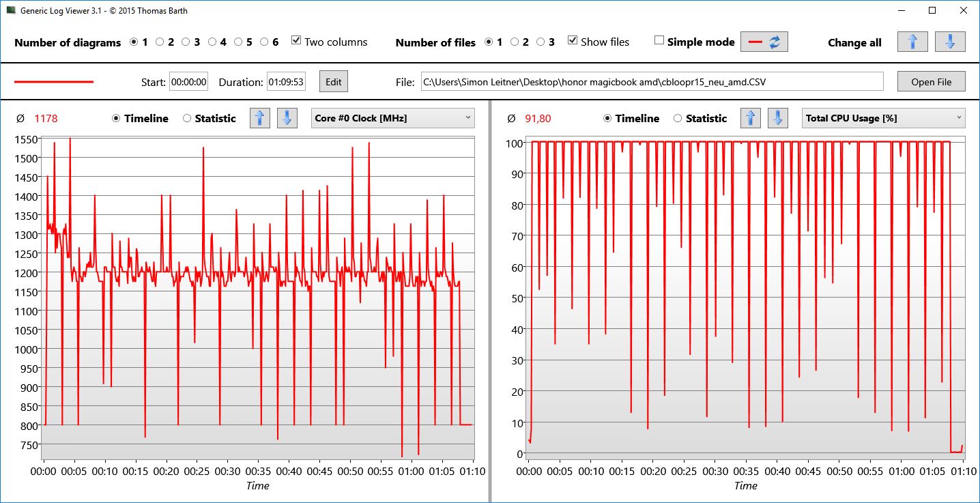The image size is (980, 503).
Task: Click the Generic Log Viewer app icon
Action: click(x=11, y=11)
